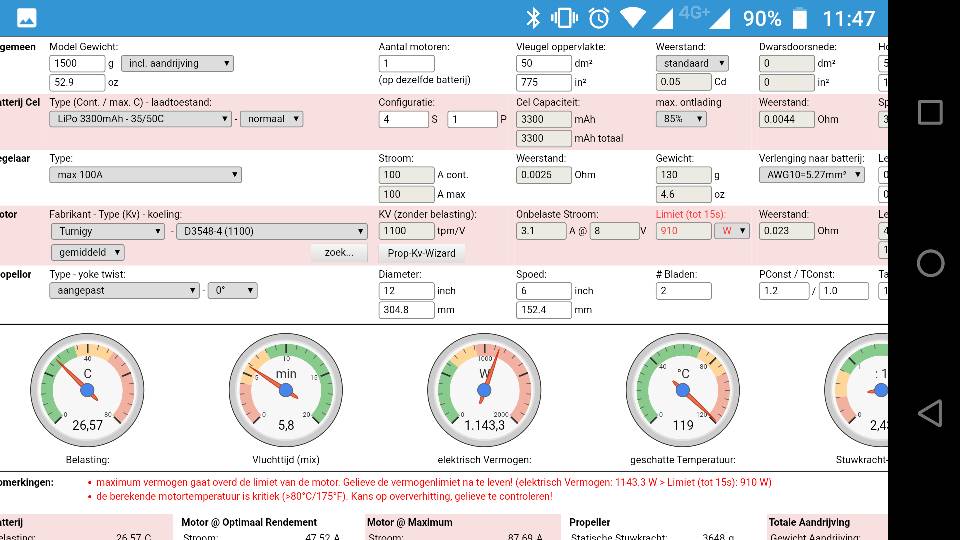Open the battery type 'LiPo 3300mAh - 35/50C' dropdown
This screenshot has height=540, width=960.
pyautogui.click(x=140, y=119)
